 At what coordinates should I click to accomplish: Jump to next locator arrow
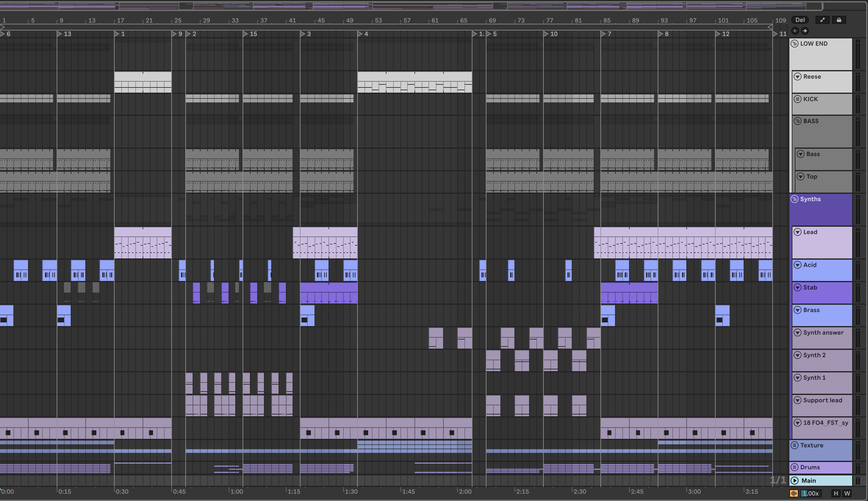point(805,31)
